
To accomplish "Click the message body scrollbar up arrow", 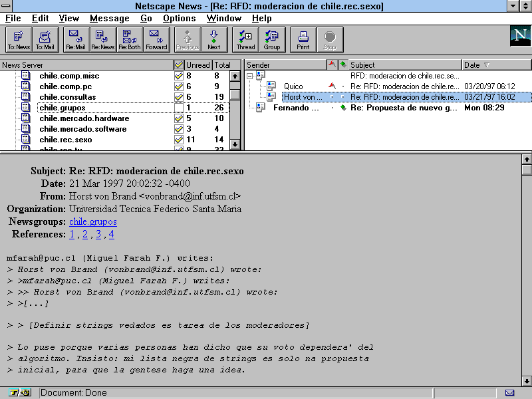I will pos(527,159).
